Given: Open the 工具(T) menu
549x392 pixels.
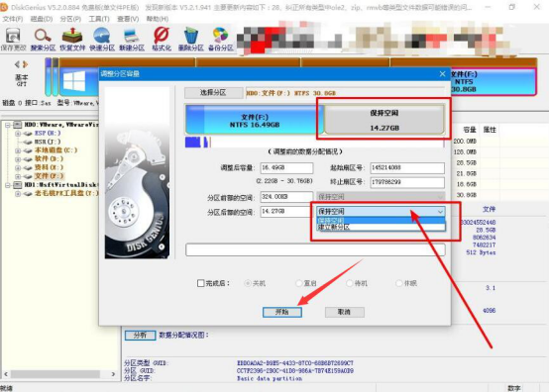Looking at the screenshot, I should tap(99, 19).
